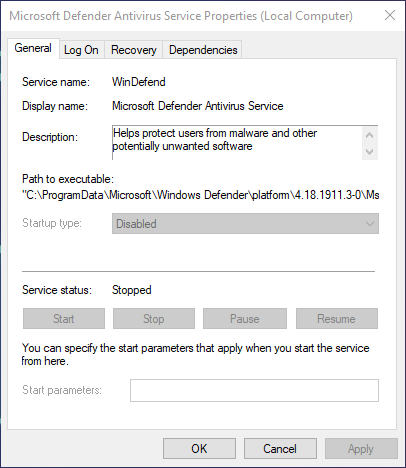Open the Recovery tab

click(134, 50)
